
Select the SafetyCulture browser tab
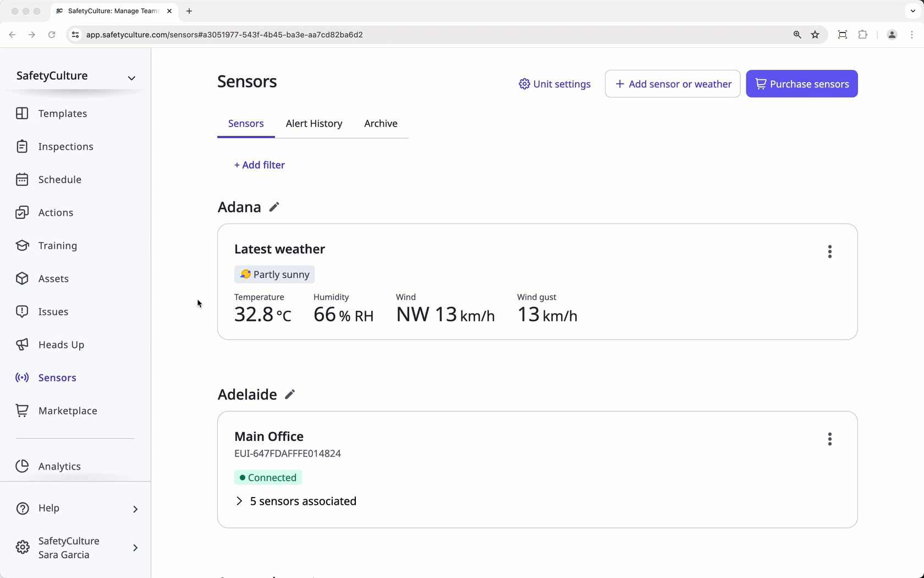coord(114,11)
